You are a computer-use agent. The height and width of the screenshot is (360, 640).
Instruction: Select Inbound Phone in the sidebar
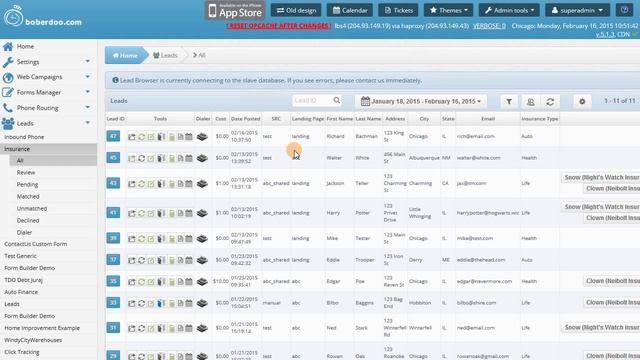pos(24,137)
